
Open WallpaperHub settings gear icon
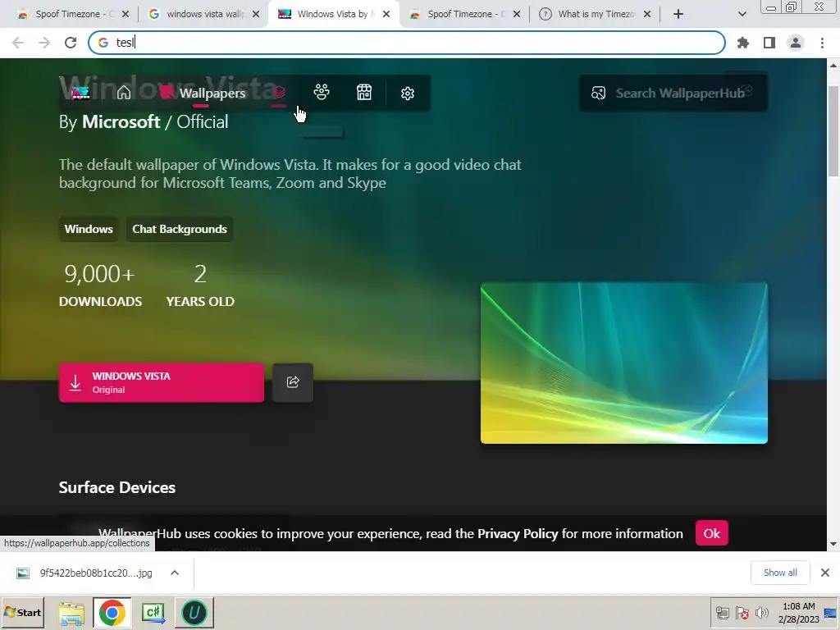click(x=408, y=94)
